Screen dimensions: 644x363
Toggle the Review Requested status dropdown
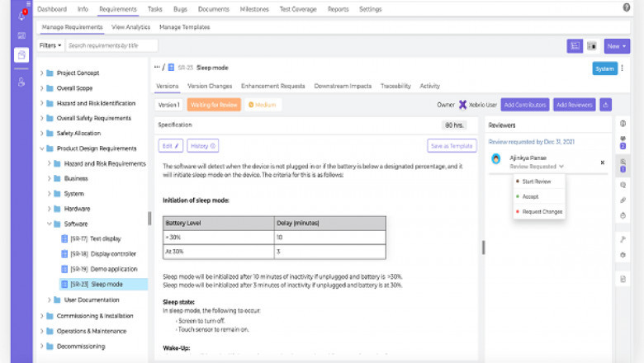point(537,167)
